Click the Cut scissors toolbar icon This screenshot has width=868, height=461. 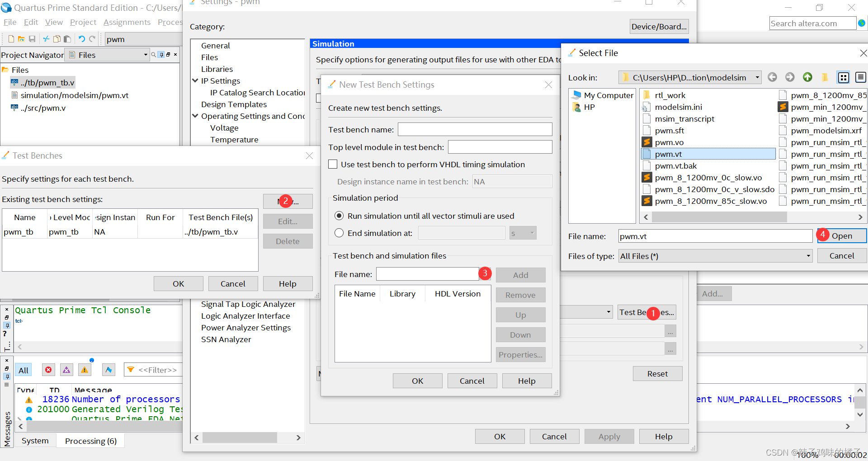click(x=46, y=39)
